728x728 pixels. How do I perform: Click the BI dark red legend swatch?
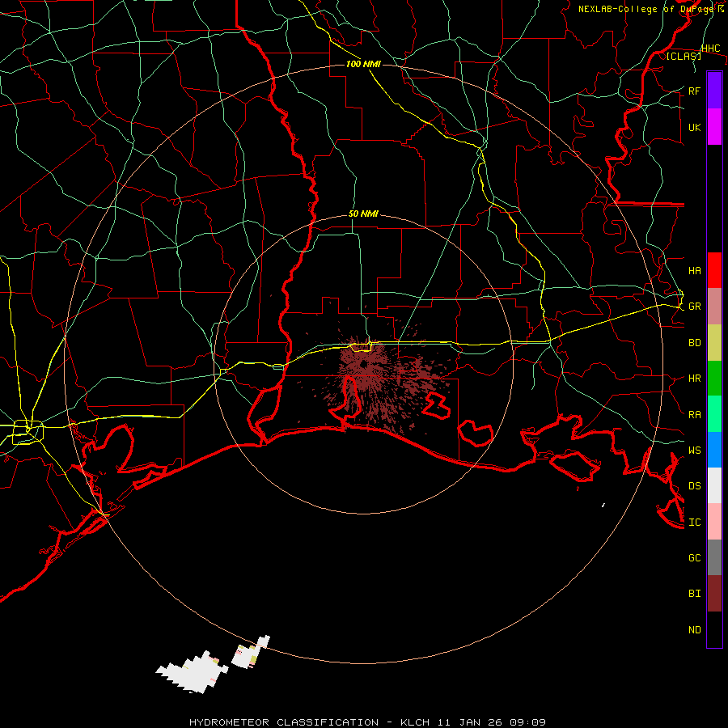pyautogui.click(x=714, y=594)
